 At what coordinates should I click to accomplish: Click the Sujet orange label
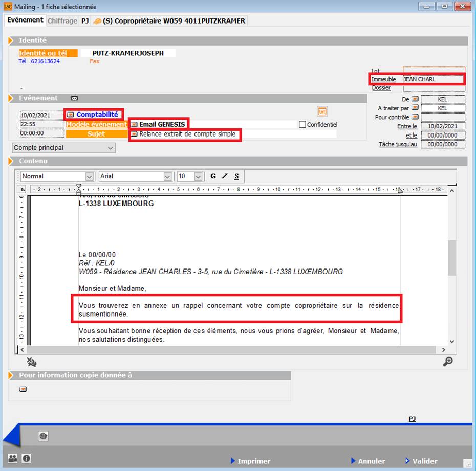(x=97, y=134)
